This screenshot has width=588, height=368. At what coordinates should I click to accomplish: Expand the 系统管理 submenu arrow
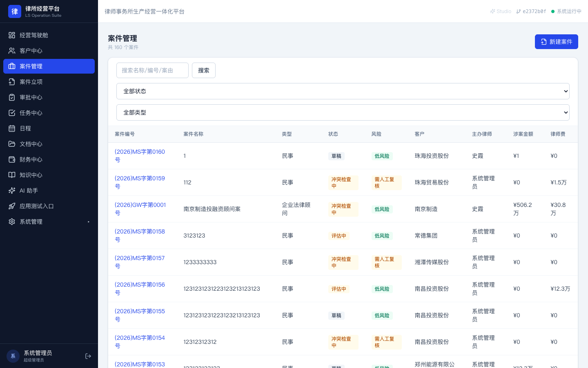(x=89, y=222)
